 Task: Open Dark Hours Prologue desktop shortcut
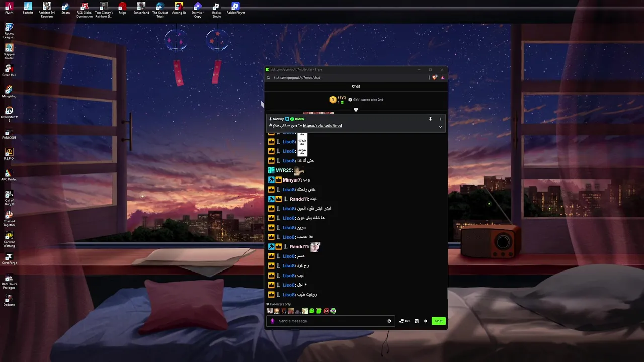click(9, 282)
